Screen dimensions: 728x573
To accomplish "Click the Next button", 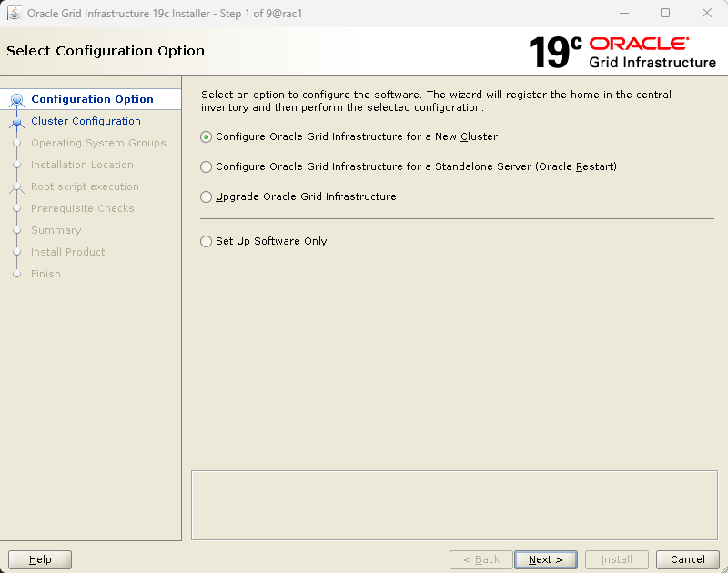I will click(545, 559).
